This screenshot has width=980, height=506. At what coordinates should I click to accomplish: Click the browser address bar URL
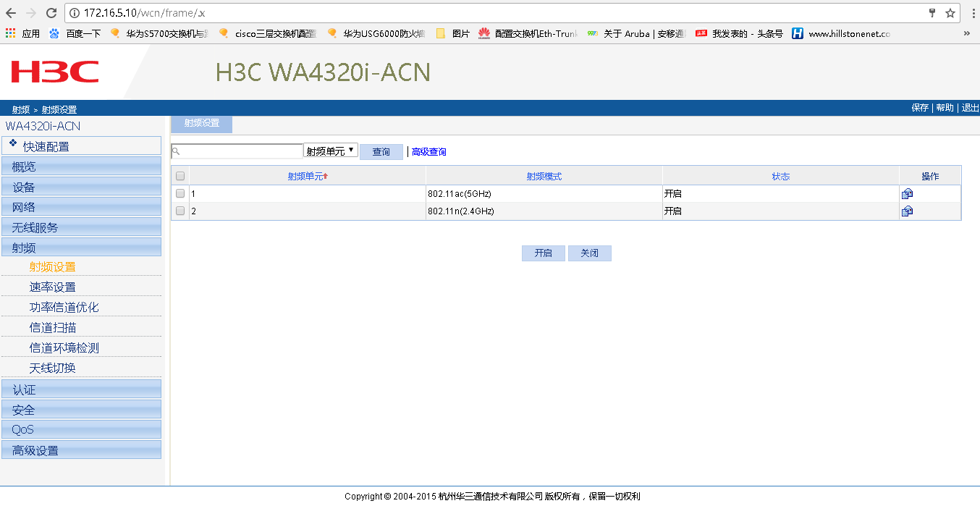[144, 13]
